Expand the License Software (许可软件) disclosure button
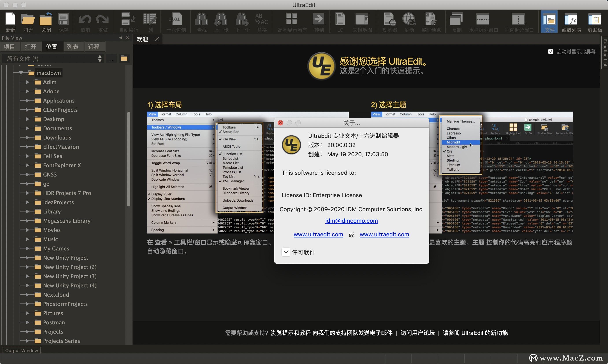The image size is (608, 364). (x=286, y=252)
